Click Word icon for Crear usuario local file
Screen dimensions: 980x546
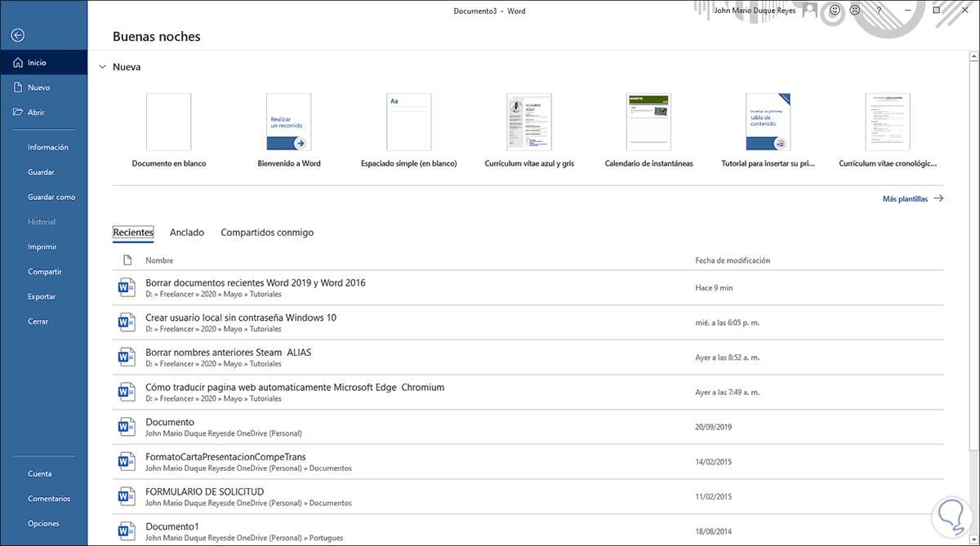click(127, 322)
